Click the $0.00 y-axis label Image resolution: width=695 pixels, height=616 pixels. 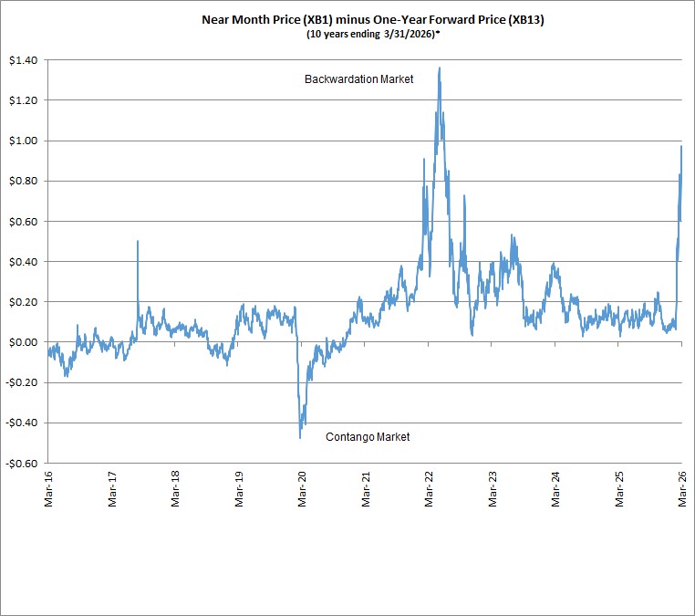(x=24, y=342)
